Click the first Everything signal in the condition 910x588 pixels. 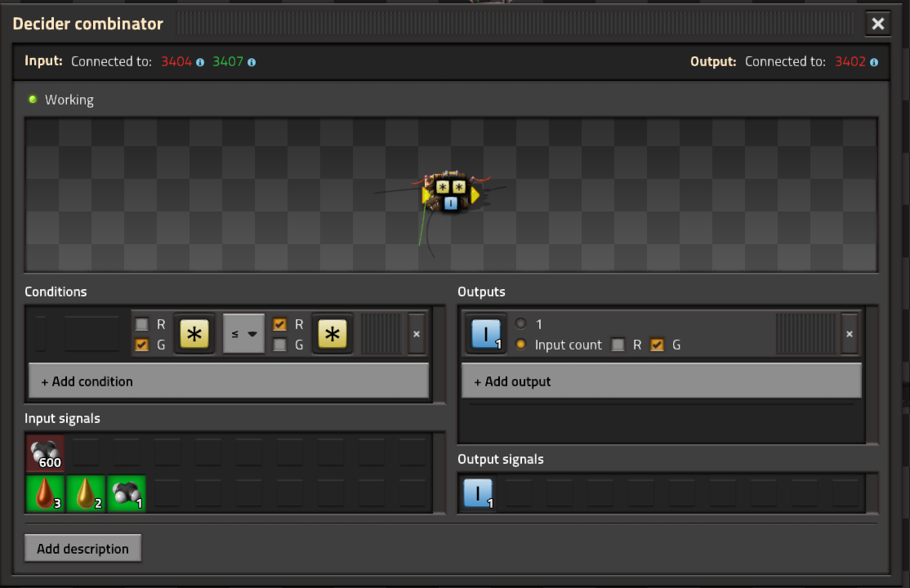point(194,334)
